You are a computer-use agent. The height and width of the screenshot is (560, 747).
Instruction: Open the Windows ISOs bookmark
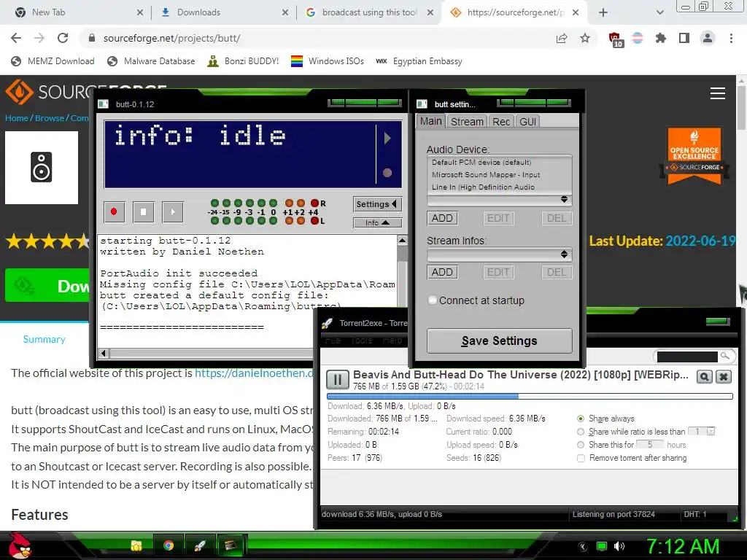(328, 61)
